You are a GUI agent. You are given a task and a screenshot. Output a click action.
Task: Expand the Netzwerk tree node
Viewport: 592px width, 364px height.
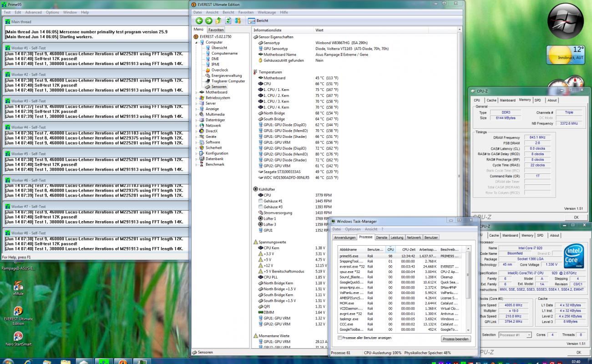point(197,126)
